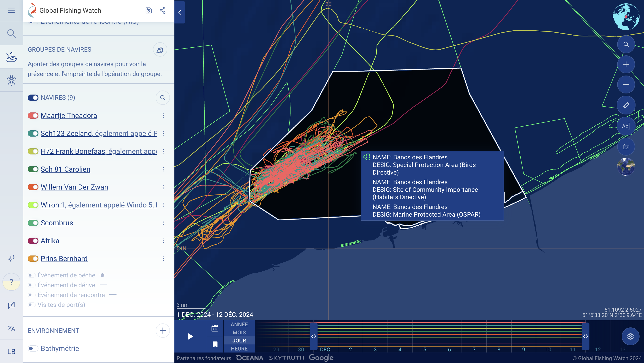This screenshot has height=363, width=644.
Task: Zoom in on the map
Action: point(626,64)
